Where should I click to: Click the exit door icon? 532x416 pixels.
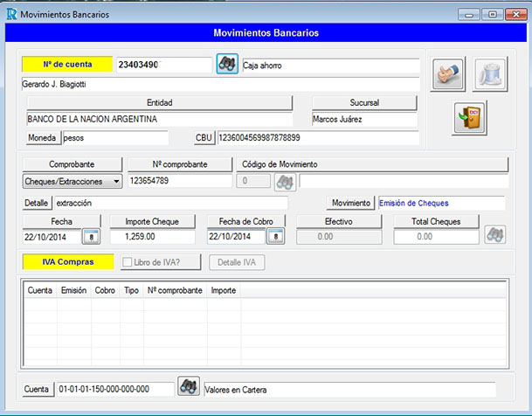[x=469, y=118]
